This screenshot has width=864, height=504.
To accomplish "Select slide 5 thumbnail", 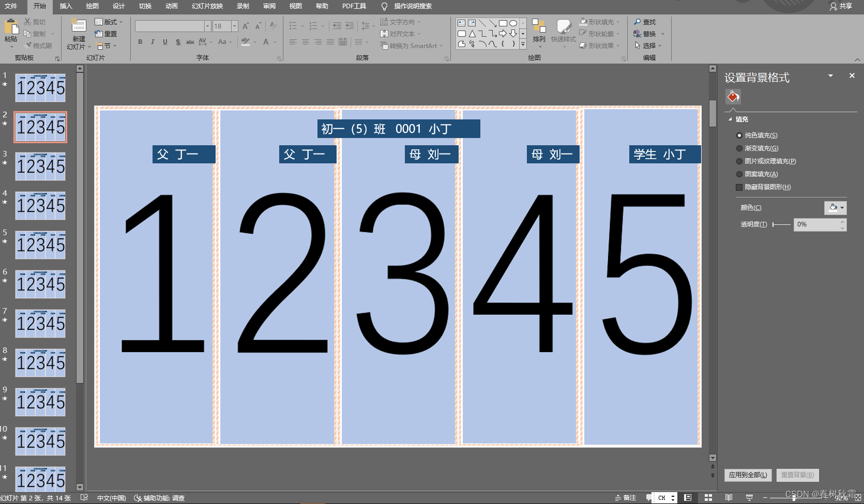I will point(40,245).
